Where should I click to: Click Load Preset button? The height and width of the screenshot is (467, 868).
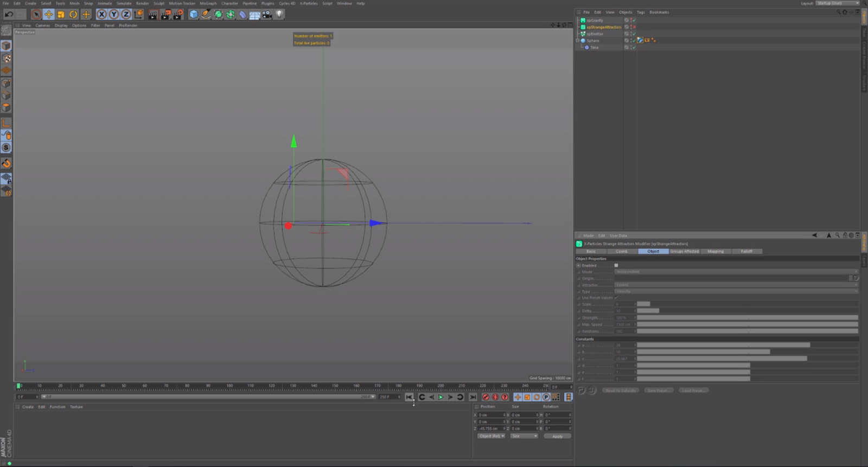693,391
